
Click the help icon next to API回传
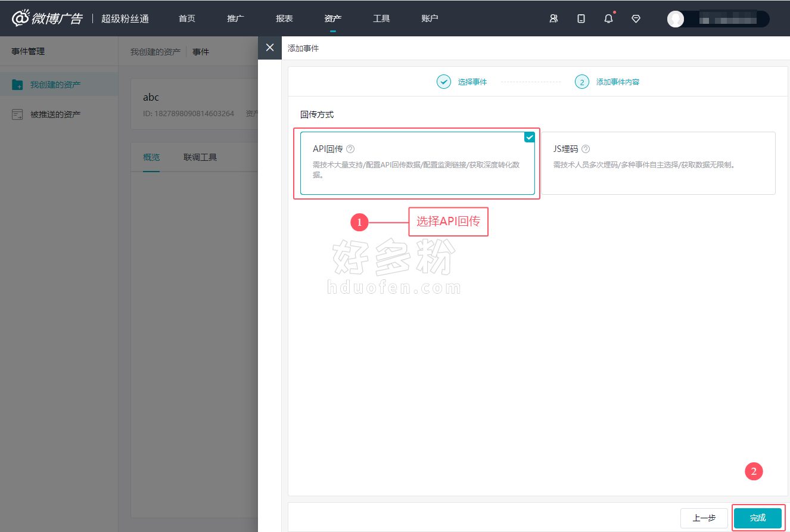[350, 149]
